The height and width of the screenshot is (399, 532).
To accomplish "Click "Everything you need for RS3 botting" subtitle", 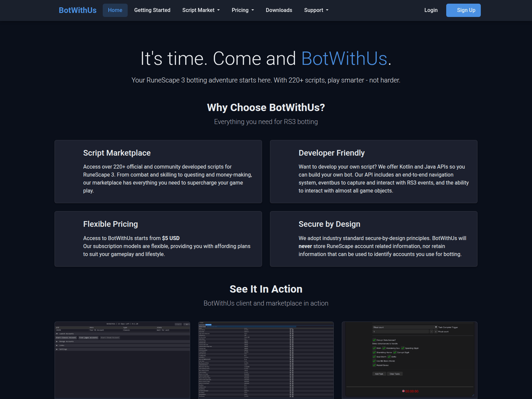I will coord(266,122).
